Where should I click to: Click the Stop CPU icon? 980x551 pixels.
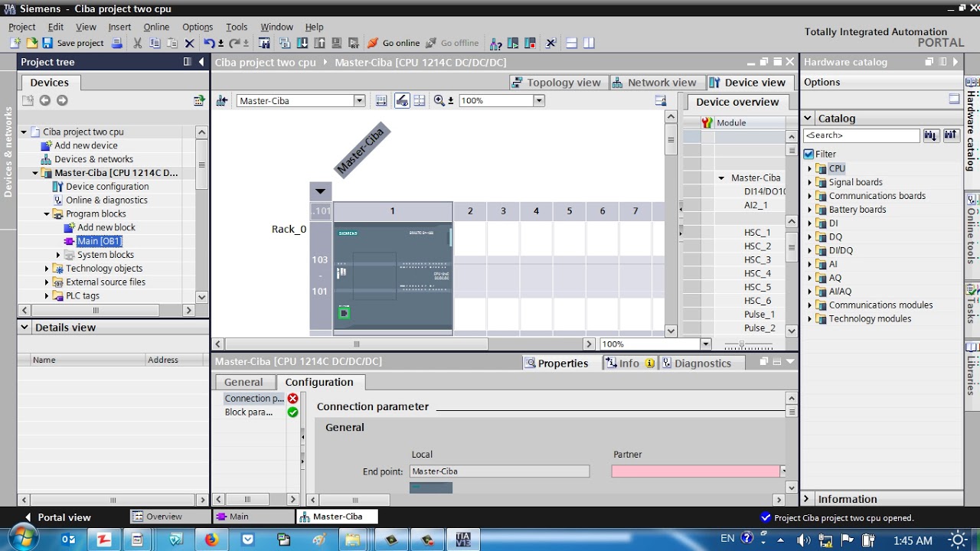[529, 44]
